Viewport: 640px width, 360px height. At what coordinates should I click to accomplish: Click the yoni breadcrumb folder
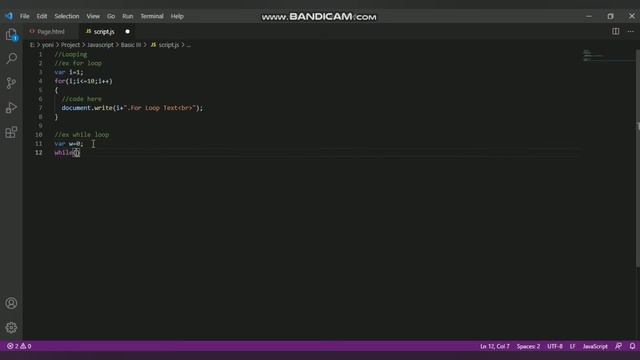[48, 45]
